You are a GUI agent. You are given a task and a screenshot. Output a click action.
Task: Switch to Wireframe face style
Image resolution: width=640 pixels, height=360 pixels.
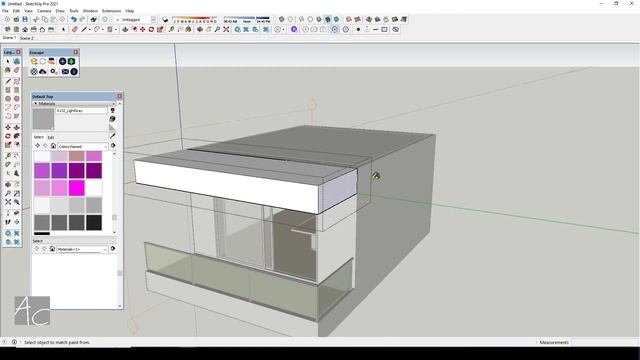point(301,19)
